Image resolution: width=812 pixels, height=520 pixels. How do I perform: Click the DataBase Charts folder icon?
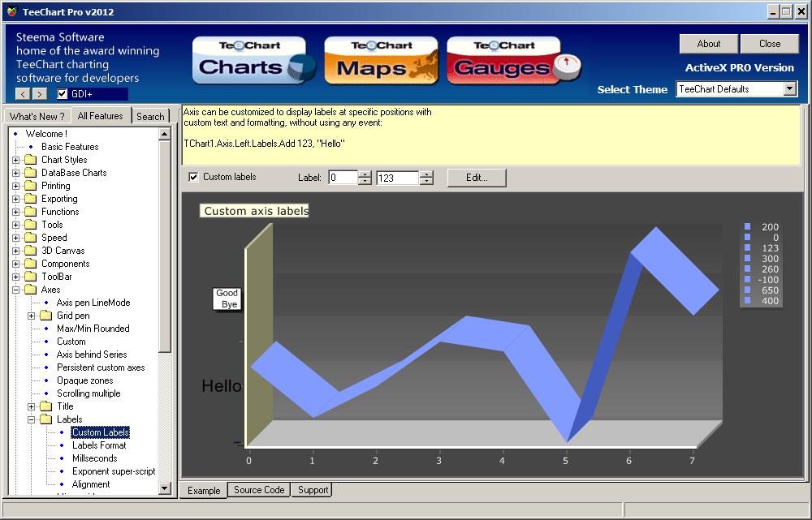[x=31, y=172]
